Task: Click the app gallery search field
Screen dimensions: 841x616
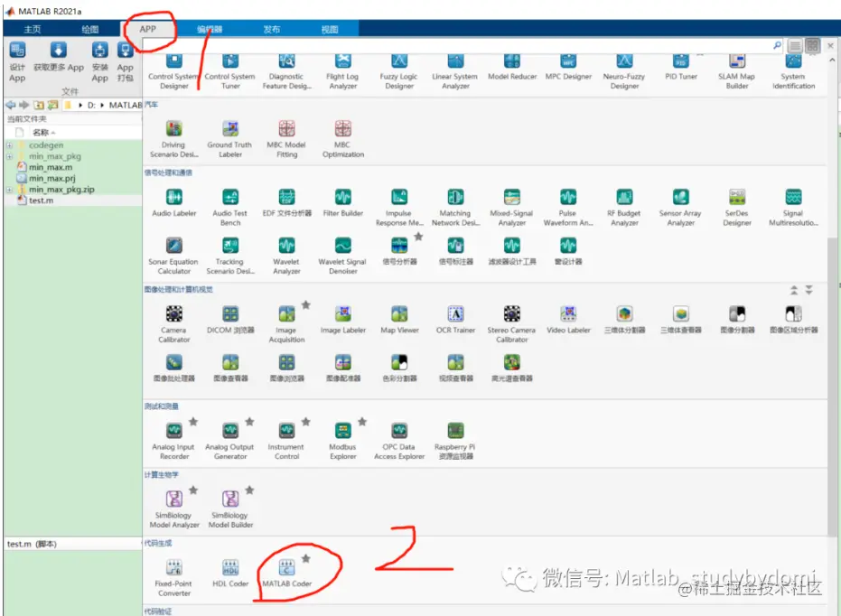Action: (459, 45)
